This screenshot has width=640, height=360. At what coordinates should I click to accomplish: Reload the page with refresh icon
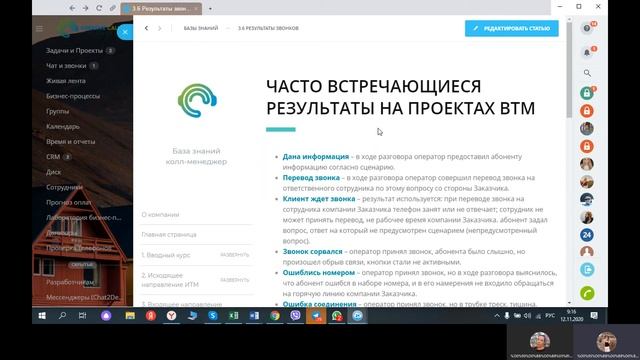tap(99, 8)
